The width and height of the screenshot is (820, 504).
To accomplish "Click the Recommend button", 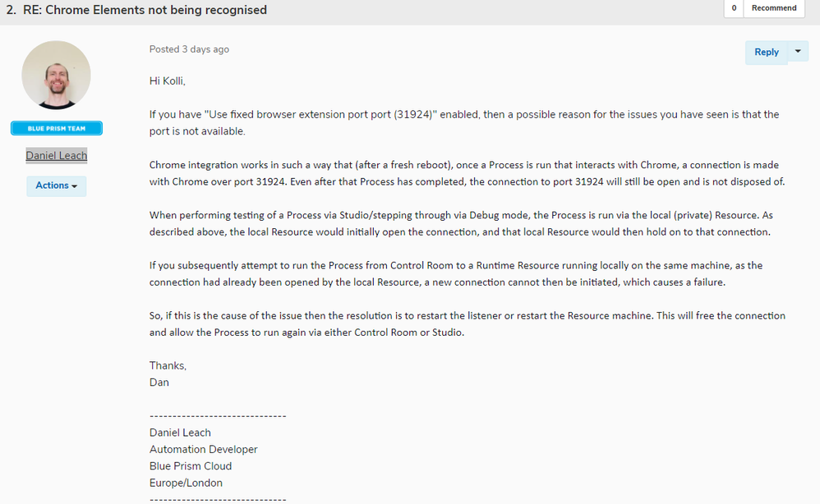I will pos(773,8).
